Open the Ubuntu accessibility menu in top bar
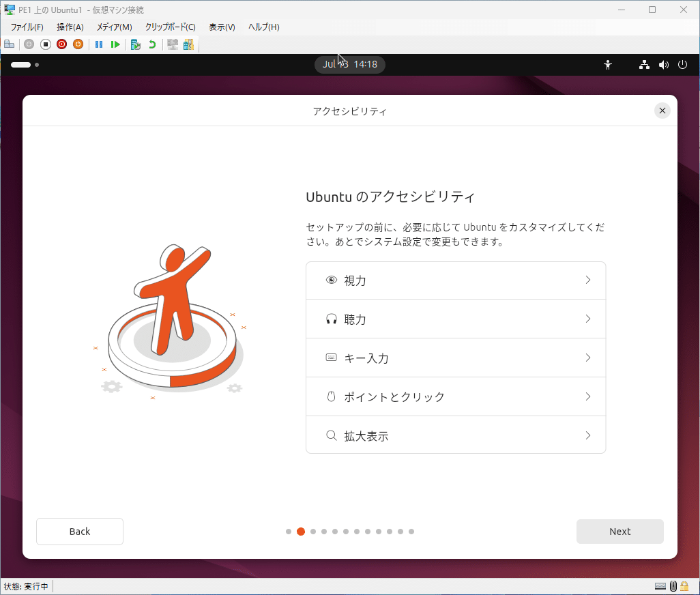 [608, 65]
